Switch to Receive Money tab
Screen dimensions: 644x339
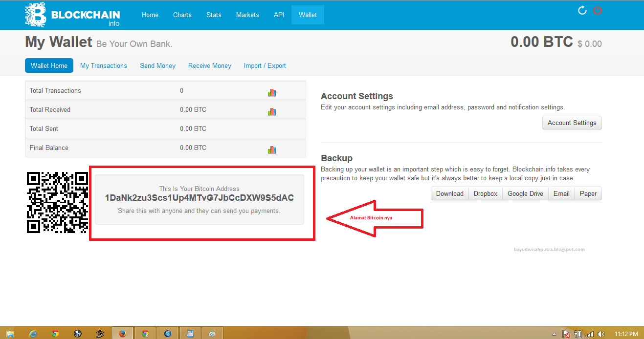coord(210,65)
